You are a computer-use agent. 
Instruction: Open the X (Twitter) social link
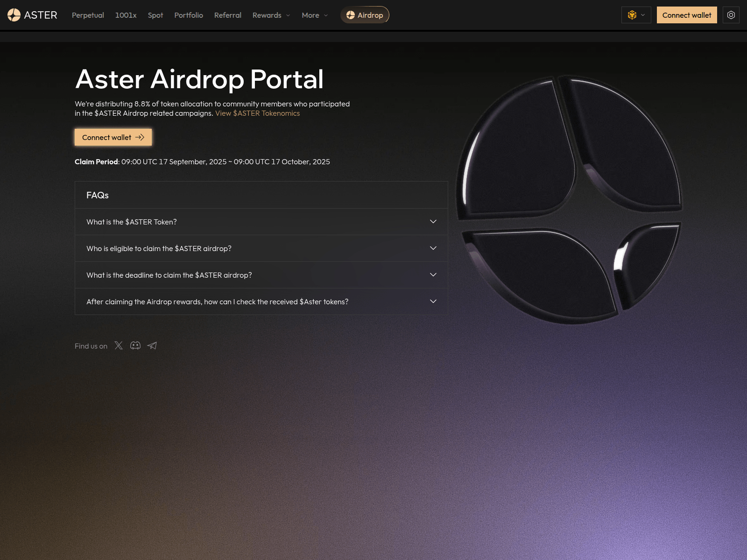119,345
